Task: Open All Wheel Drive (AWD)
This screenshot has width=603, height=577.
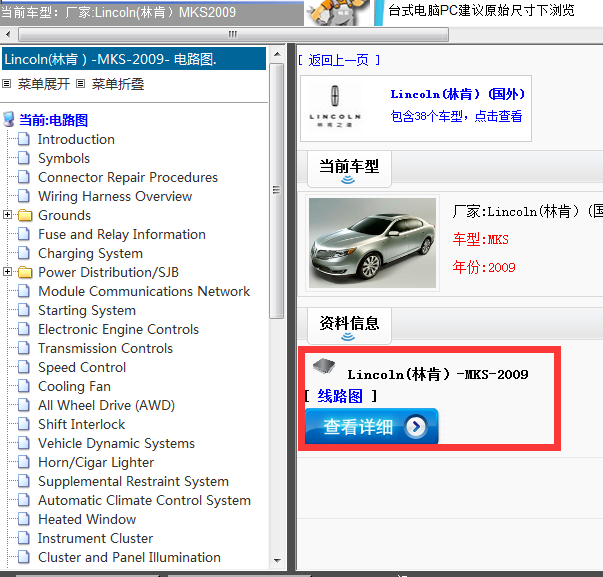Action: (x=107, y=405)
